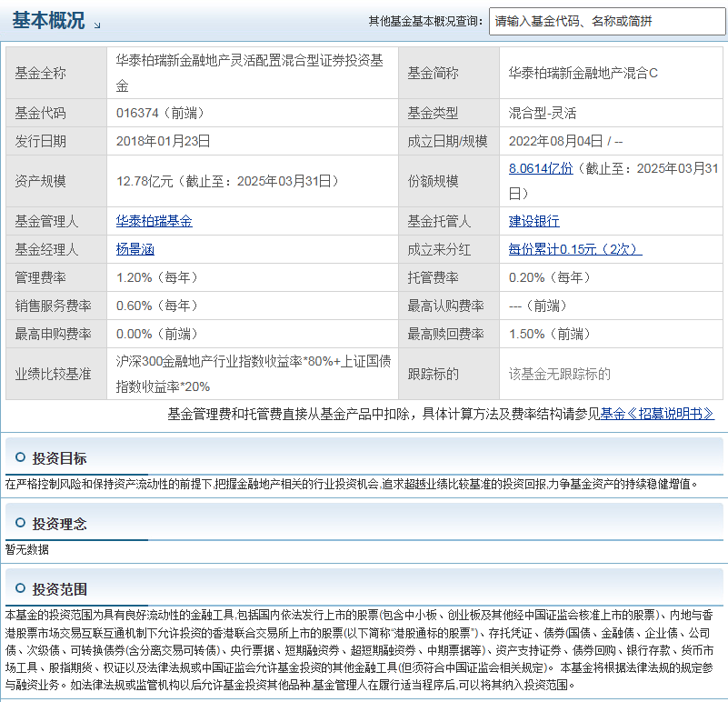Select the 基金全称 label cell
This screenshot has height=702, width=728.
56,73
